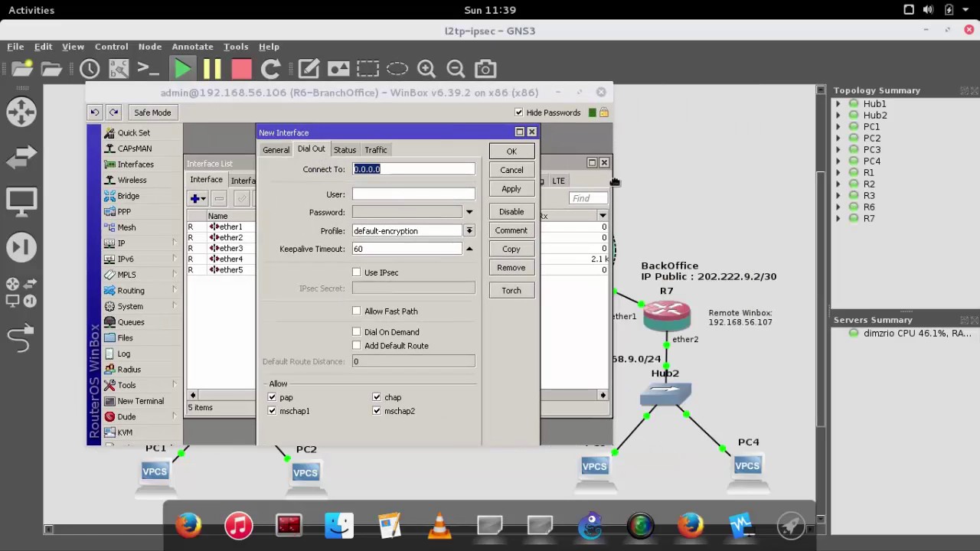Choose the insert picture tool
Viewport: 980px width, 551px height.
tap(338, 69)
